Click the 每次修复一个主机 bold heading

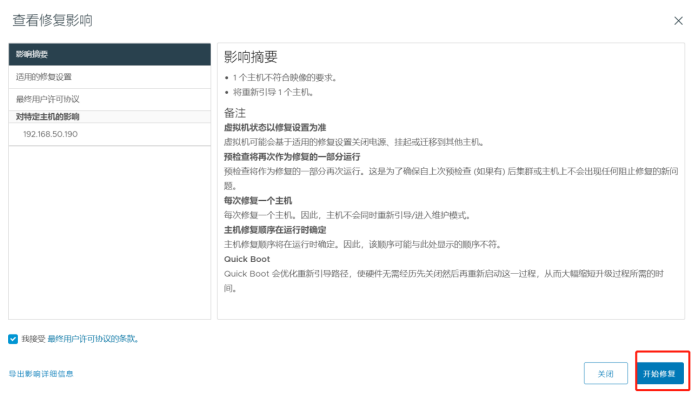pyautogui.click(x=258, y=201)
